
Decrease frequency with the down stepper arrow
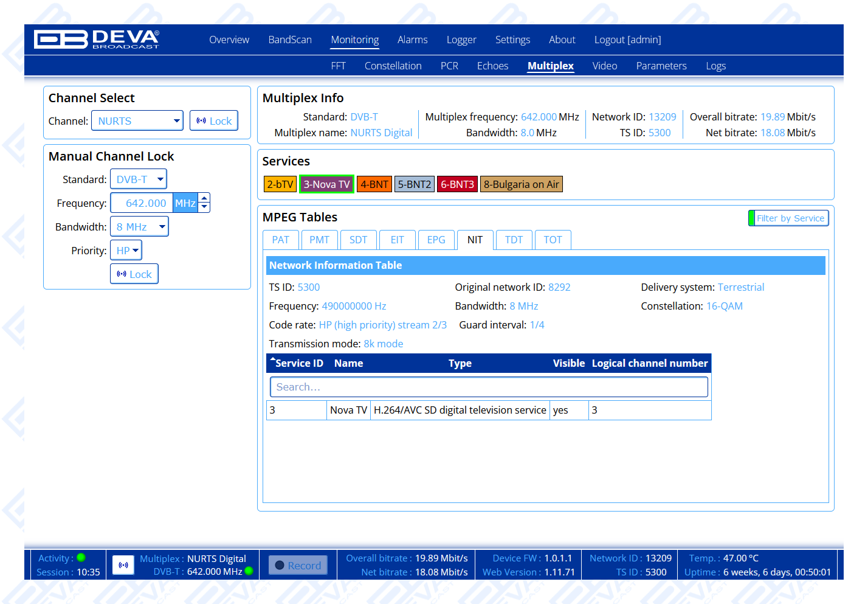coord(205,207)
